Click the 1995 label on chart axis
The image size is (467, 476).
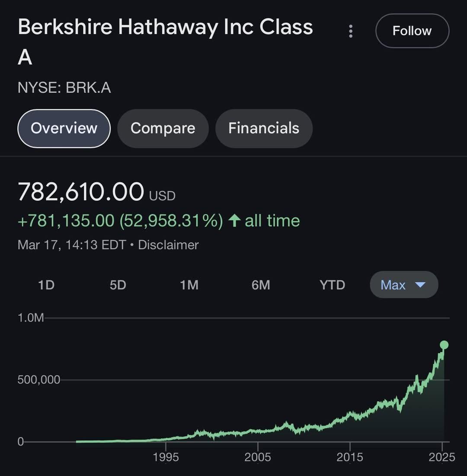166,457
